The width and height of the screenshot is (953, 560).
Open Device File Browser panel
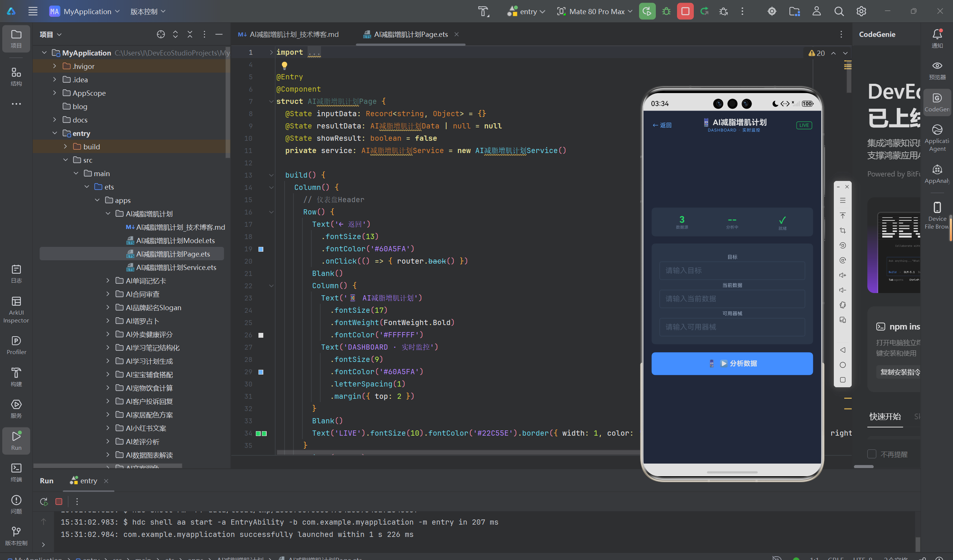(937, 216)
